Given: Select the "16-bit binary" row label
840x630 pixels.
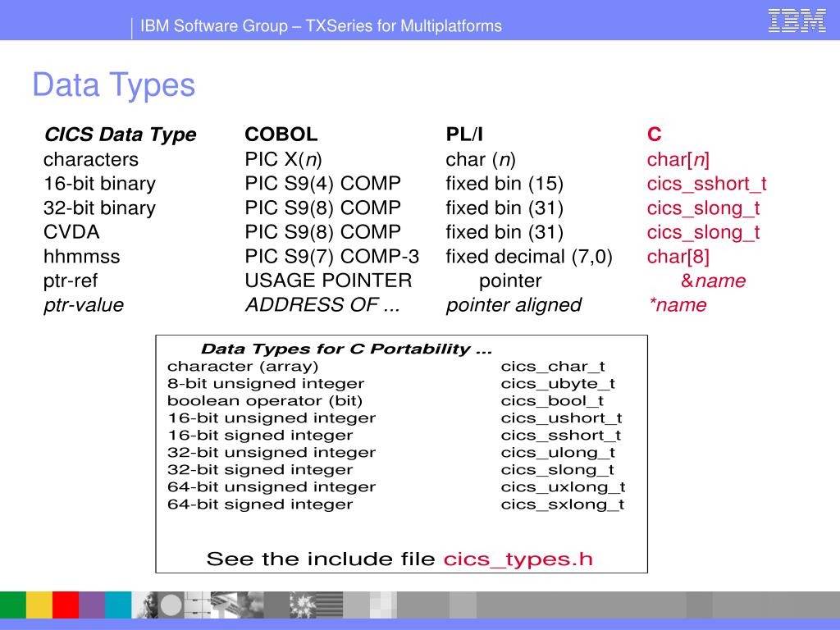Looking at the screenshot, I should pos(99,183).
